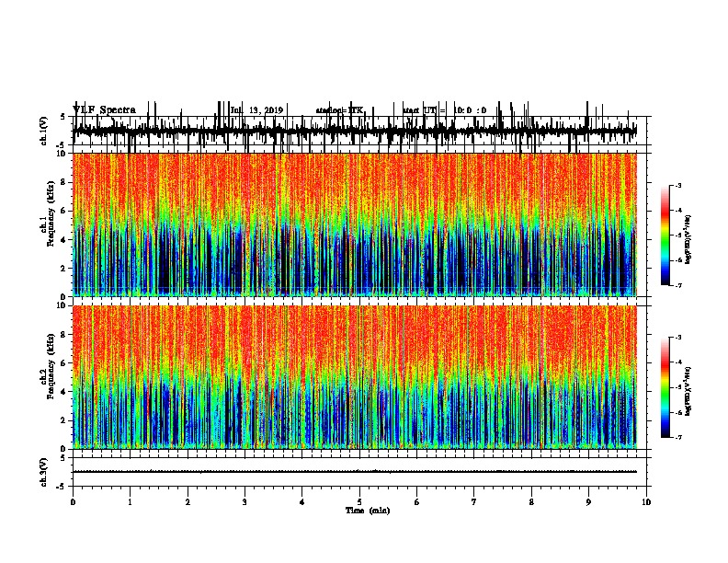The image size is (728, 563).
Task: Click the ch.2 "Frequency (kHz)" axis label
Action: pyautogui.click(x=51, y=365)
